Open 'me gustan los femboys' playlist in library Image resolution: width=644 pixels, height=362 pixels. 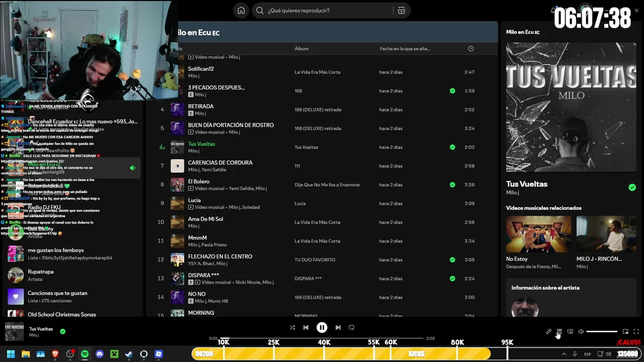tap(73, 254)
